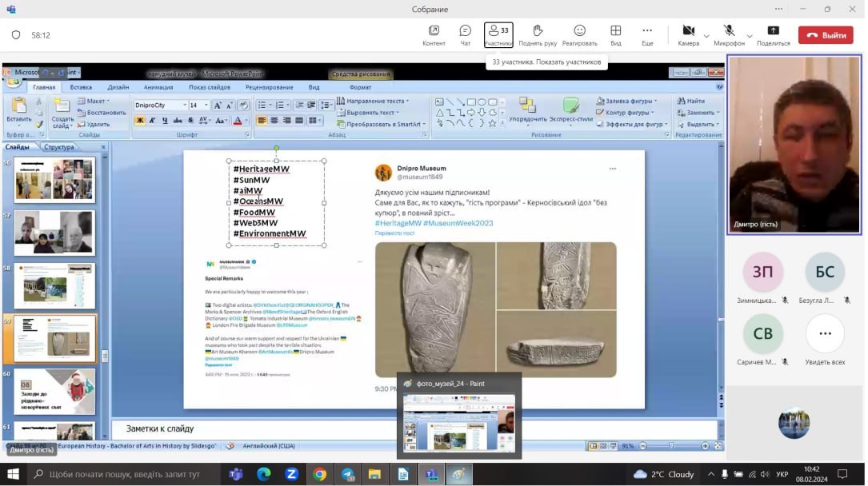The image size is (868, 486).
Task: Unmute the Микрофон
Action: [729, 31]
